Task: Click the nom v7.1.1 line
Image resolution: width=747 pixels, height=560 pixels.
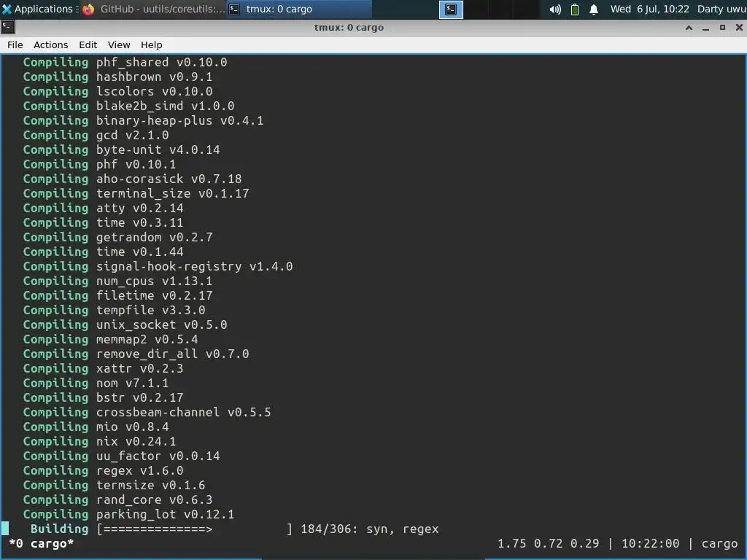Action: [x=96, y=383]
